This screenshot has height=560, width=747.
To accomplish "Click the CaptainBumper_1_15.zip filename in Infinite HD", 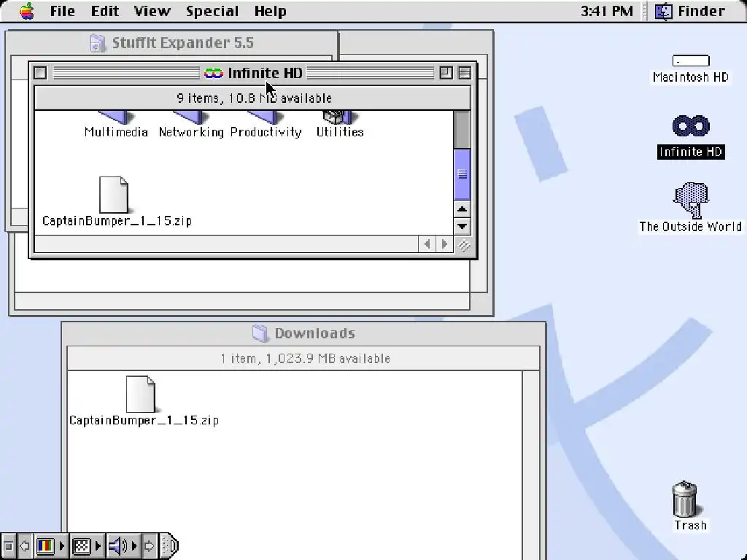I will click(x=117, y=221).
